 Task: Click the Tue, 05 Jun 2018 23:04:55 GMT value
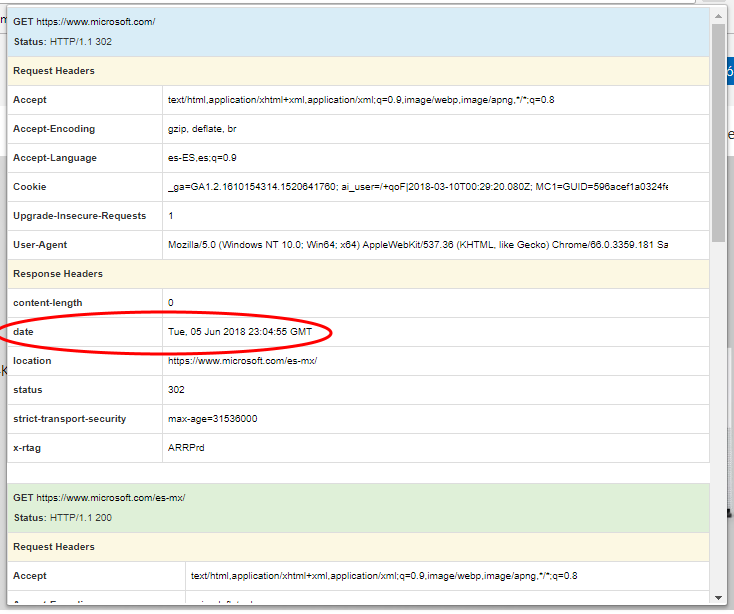point(240,332)
